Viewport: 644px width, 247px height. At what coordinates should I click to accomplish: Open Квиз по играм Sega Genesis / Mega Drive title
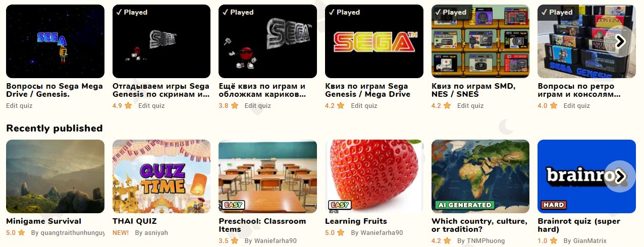point(367,90)
